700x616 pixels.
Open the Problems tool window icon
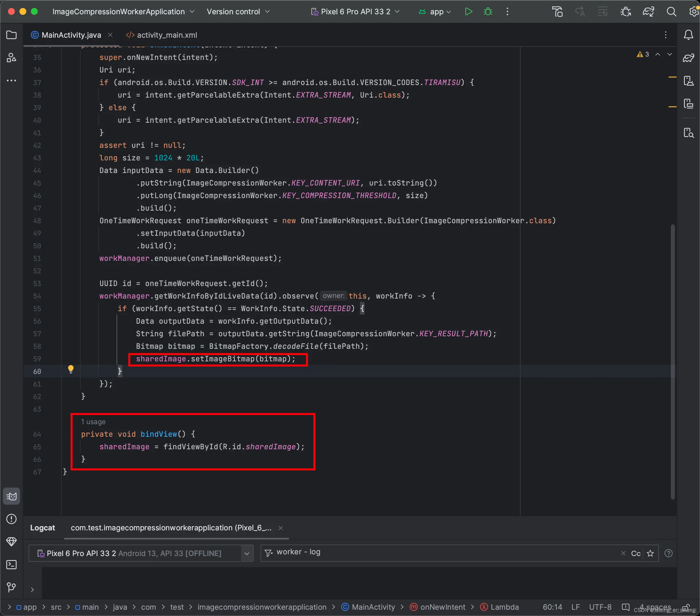coord(11,519)
